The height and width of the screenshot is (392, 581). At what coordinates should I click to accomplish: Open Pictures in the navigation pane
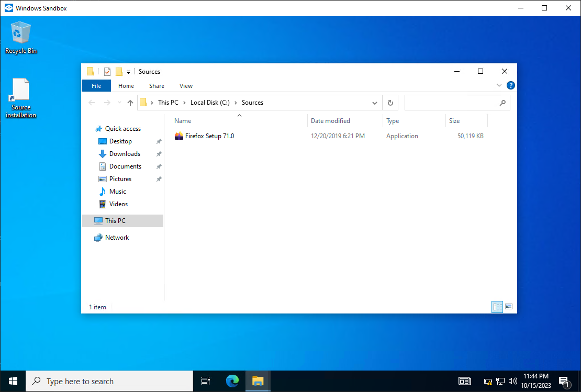point(120,179)
